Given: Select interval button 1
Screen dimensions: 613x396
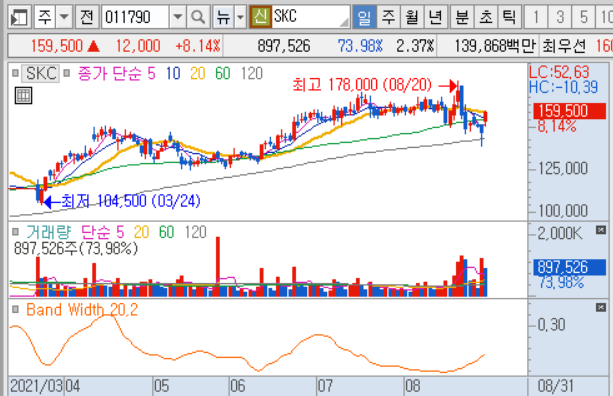Looking at the screenshot, I should click(x=536, y=17).
